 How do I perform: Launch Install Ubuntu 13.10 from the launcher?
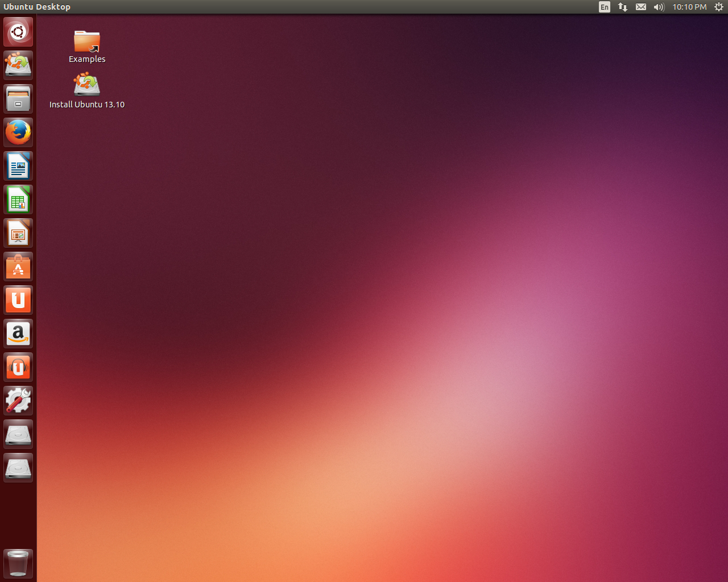coord(18,65)
